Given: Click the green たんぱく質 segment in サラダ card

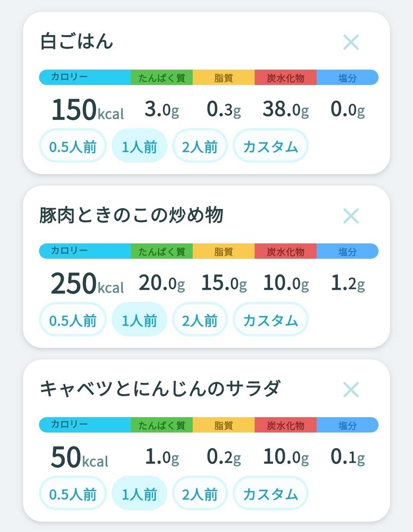Looking at the screenshot, I should [162, 425].
